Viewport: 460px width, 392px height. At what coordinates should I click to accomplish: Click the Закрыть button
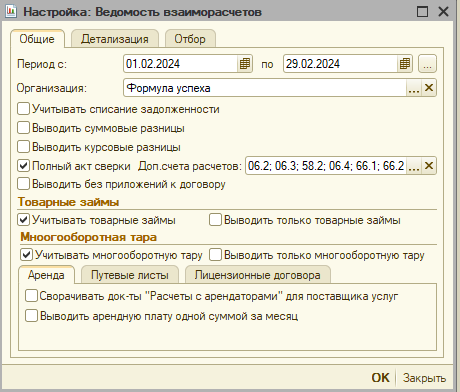pyautogui.click(x=424, y=378)
